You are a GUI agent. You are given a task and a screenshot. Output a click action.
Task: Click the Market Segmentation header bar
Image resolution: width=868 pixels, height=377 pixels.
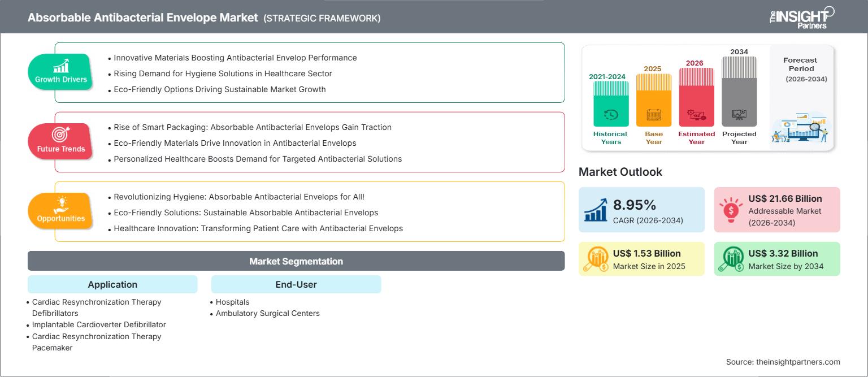tap(296, 261)
